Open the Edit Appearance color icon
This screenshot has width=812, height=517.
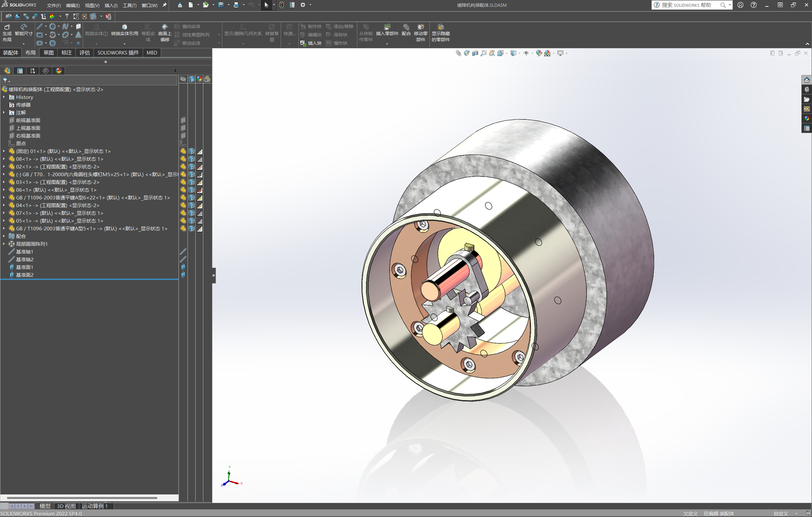539,53
